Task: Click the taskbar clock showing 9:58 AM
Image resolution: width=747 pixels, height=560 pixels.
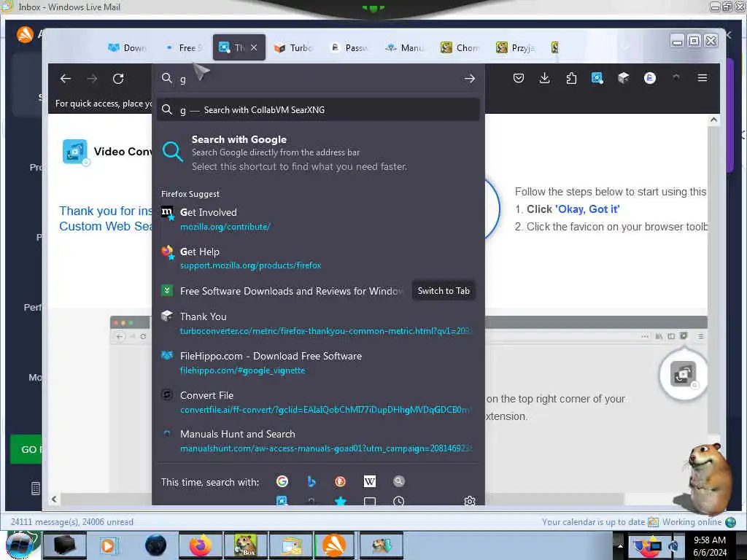Action: pyautogui.click(x=709, y=545)
